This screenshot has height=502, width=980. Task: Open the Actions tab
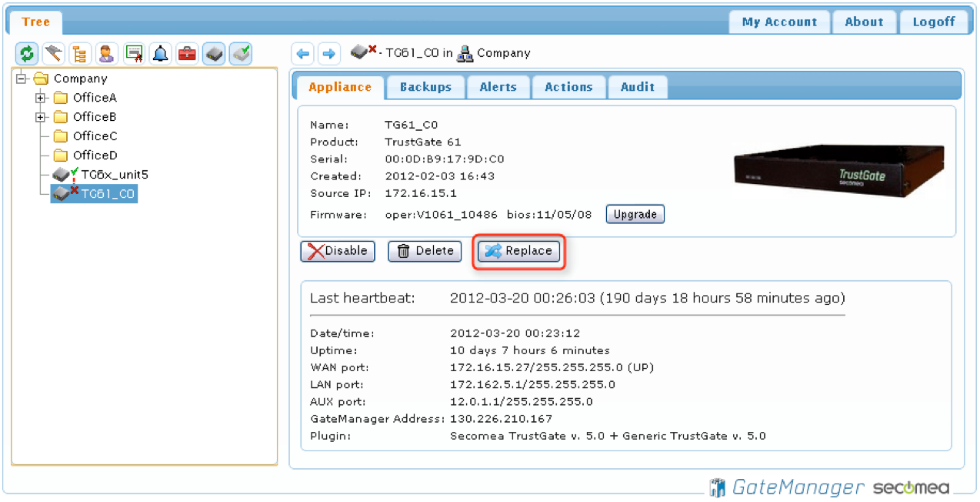pos(569,87)
